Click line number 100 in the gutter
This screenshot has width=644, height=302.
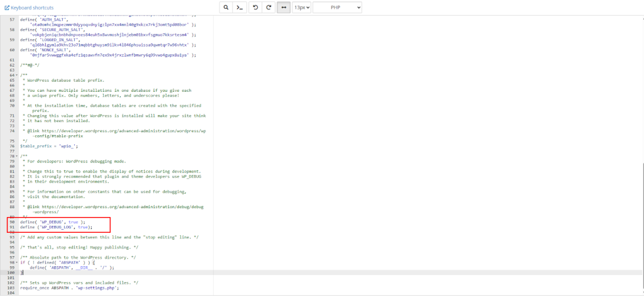11,272
